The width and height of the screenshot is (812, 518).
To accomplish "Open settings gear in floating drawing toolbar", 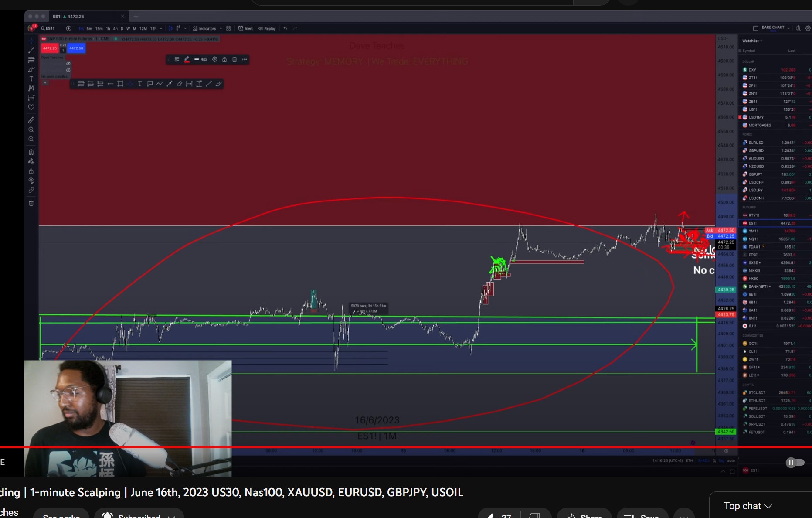I will pos(215,59).
